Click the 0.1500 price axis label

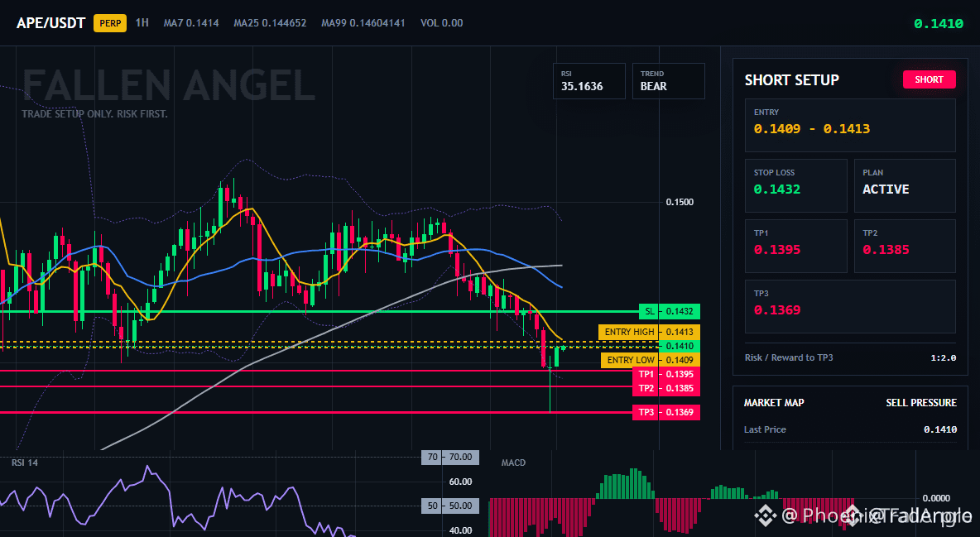(x=680, y=202)
